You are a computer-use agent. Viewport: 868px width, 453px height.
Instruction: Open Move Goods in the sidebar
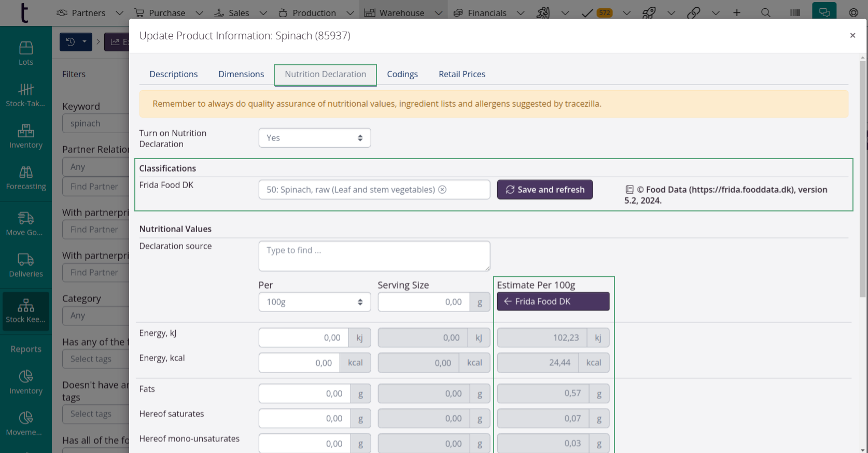[25, 223]
